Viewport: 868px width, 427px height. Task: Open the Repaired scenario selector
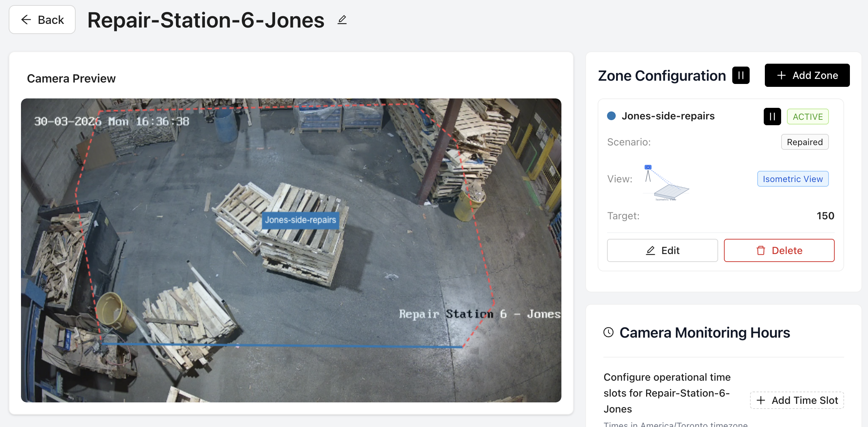tap(805, 142)
